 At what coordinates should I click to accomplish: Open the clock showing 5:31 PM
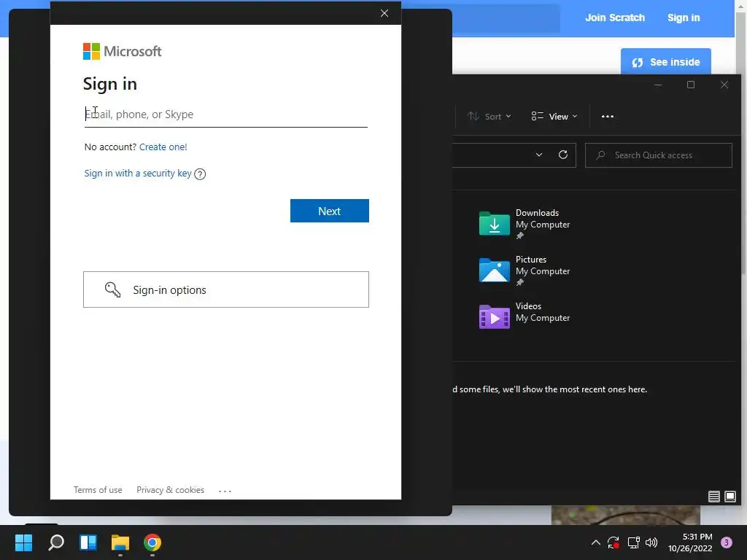690,542
